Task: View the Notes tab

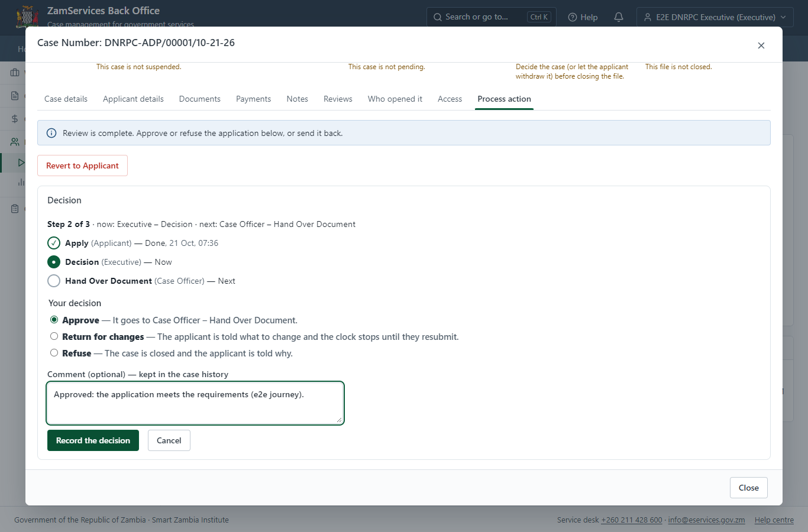Action: point(298,99)
